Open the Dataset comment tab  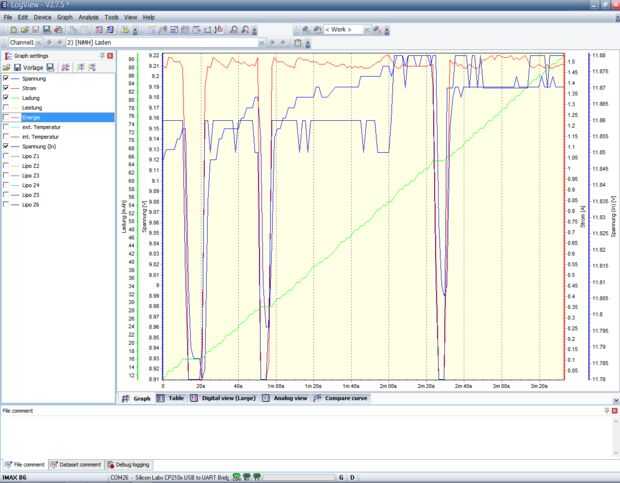[76, 464]
